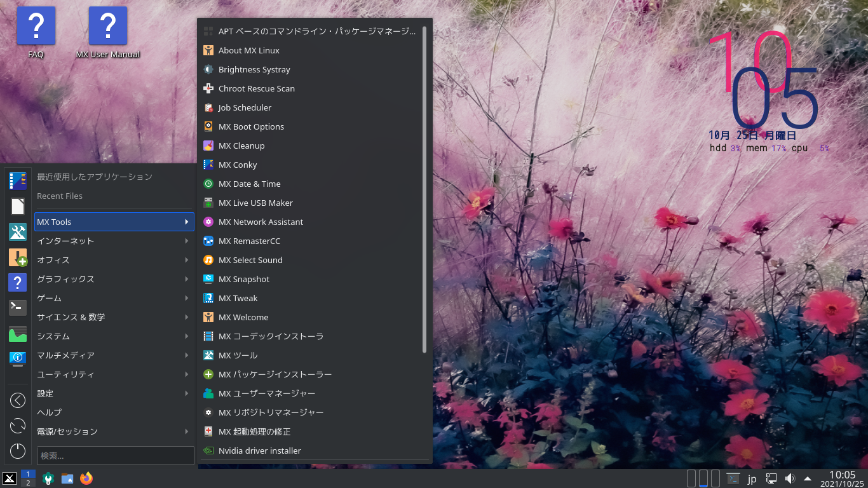The height and width of the screenshot is (488, 868).
Task: Click the MX Cleanup broom icon
Action: pyautogui.click(x=208, y=146)
